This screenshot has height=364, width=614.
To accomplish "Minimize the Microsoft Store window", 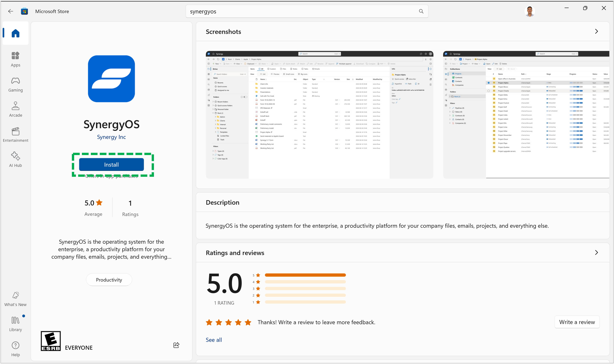I will pyautogui.click(x=566, y=8).
